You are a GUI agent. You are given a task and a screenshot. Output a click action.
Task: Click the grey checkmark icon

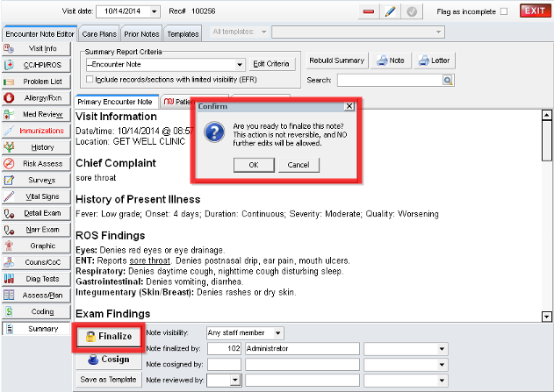click(x=412, y=11)
